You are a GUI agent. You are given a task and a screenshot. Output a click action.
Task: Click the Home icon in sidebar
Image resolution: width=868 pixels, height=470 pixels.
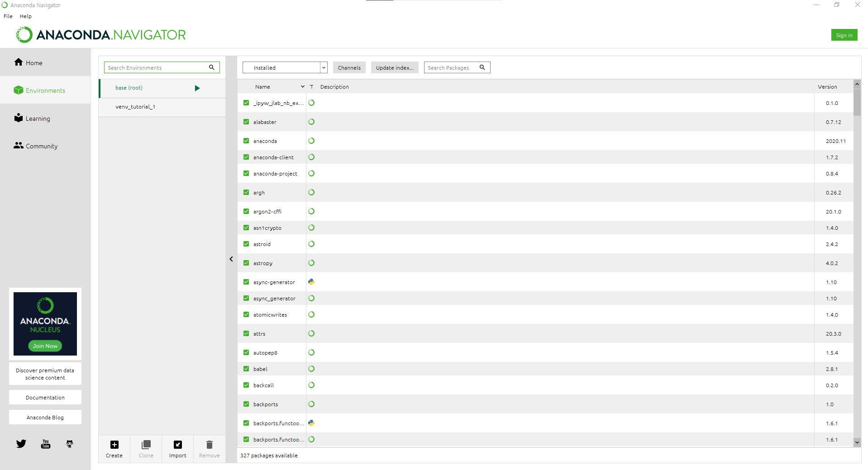19,62
